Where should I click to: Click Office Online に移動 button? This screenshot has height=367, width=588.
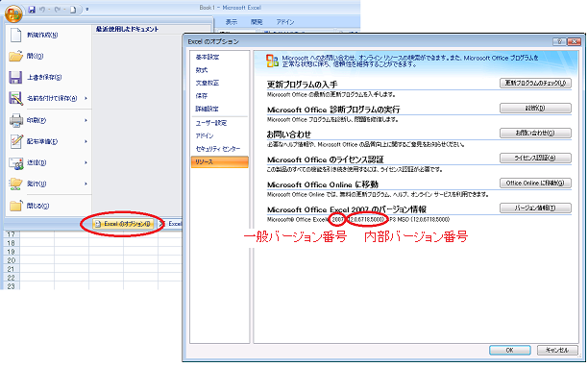(x=535, y=183)
